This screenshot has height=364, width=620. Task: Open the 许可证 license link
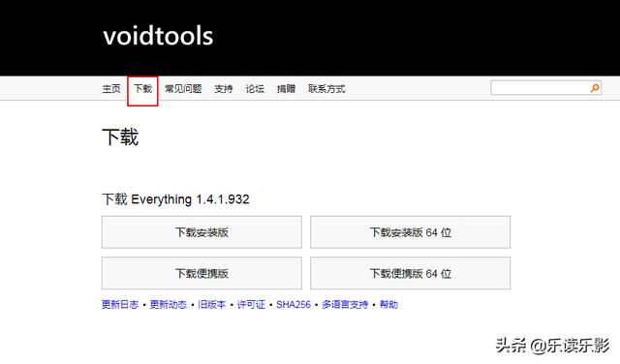[x=251, y=304]
